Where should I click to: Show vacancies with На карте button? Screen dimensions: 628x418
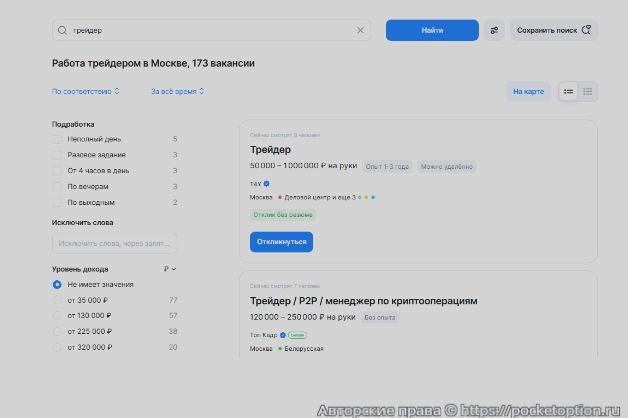tap(528, 92)
